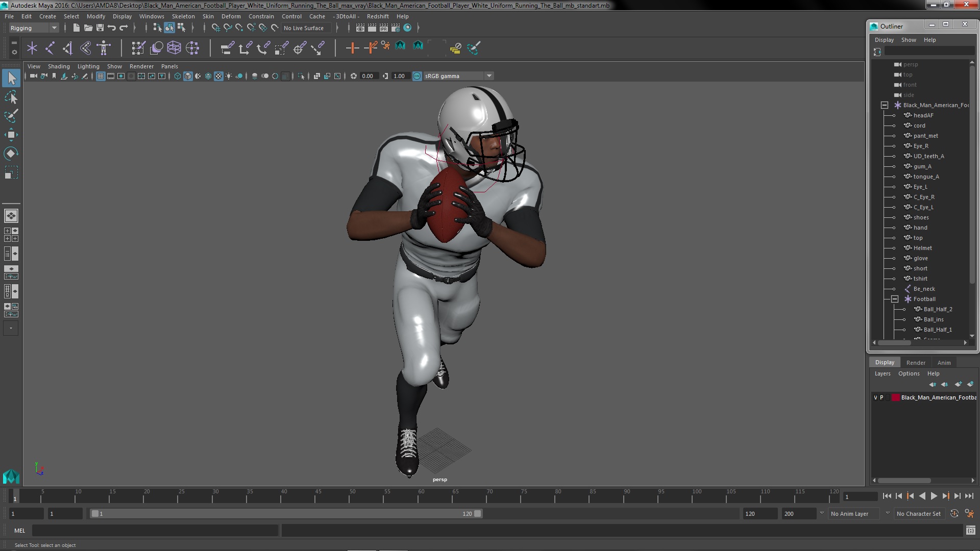The image size is (980, 551).
Task: Toggle textured display in the viewport
Action: [x=218, y=76]
